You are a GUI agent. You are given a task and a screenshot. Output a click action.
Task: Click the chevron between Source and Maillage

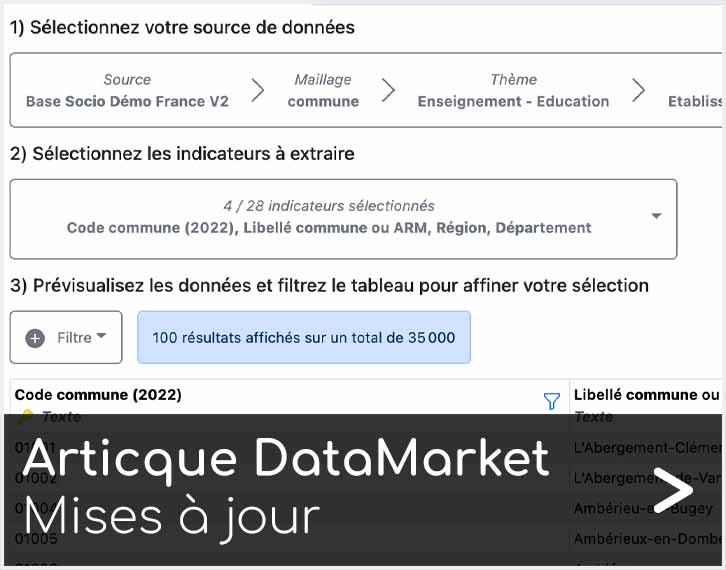click(x=258, y=91)
